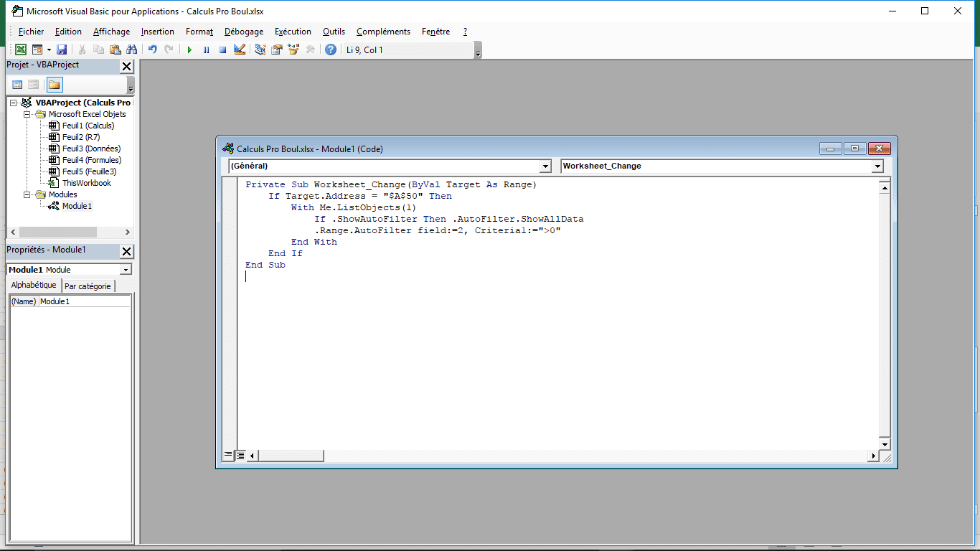Screen dimensions: 980x551
Task: Click the (Name) property value field
Action: [84, 301]
